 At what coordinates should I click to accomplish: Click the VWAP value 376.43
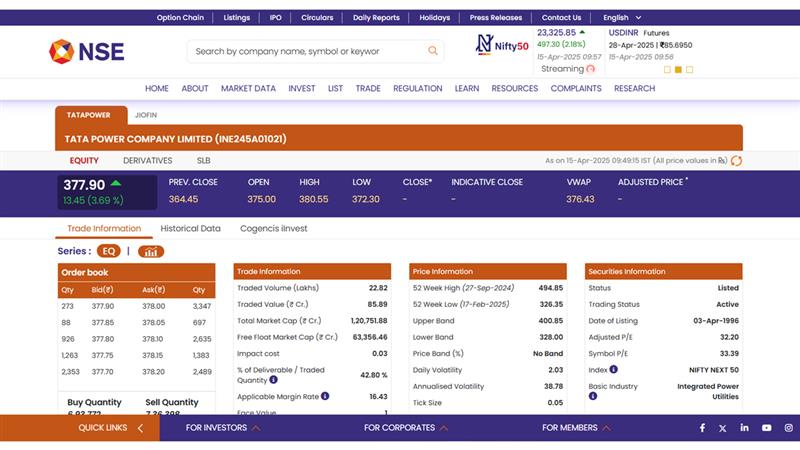point(580,199)
